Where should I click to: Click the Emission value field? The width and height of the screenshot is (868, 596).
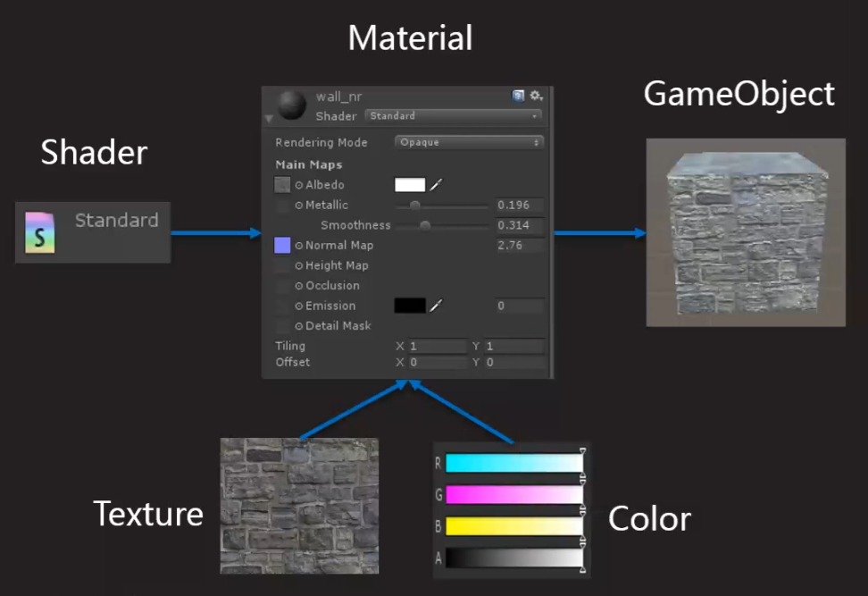519,306
